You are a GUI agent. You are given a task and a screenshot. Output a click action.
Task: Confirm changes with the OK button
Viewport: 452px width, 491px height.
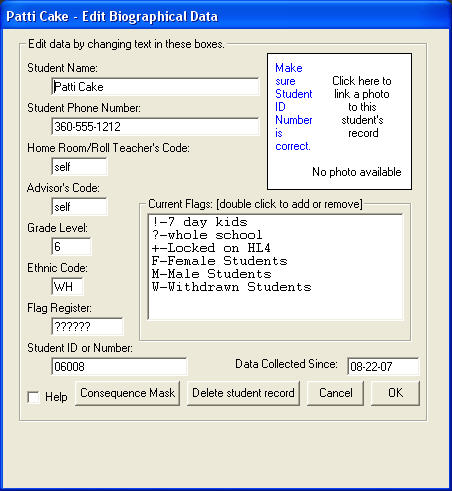coord(395,393)
